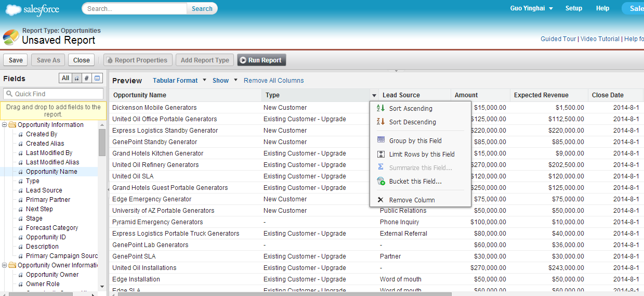This screenshot has height=296, width=644.
Task: Click the GenePoint Lab Generators cell
Action: pyautogui.click(x=150, y=245)
